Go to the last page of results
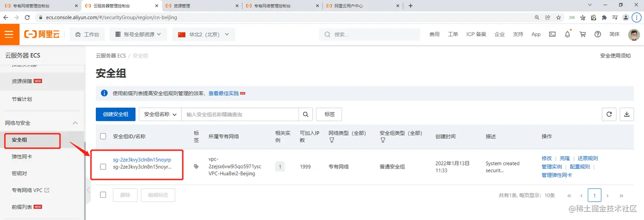This screenshot has width=644, height=220. pos(621,195)
